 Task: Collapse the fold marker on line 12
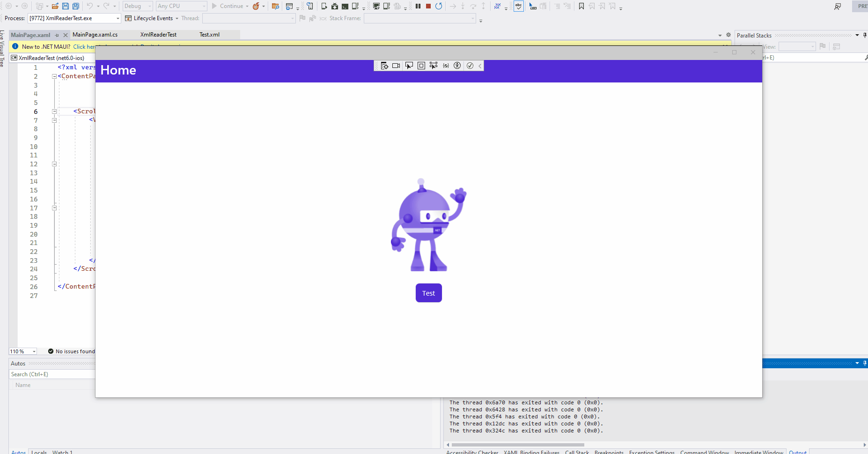(x=54, y=164)
